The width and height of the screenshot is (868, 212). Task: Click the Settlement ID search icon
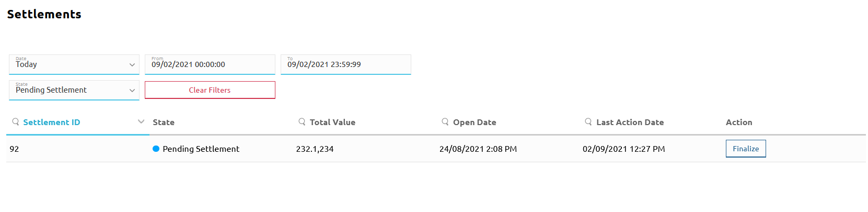pos(16,122)
